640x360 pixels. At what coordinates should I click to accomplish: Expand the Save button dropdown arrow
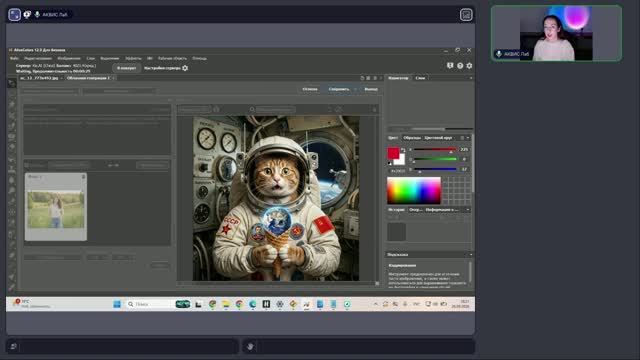tap(356, 89)
